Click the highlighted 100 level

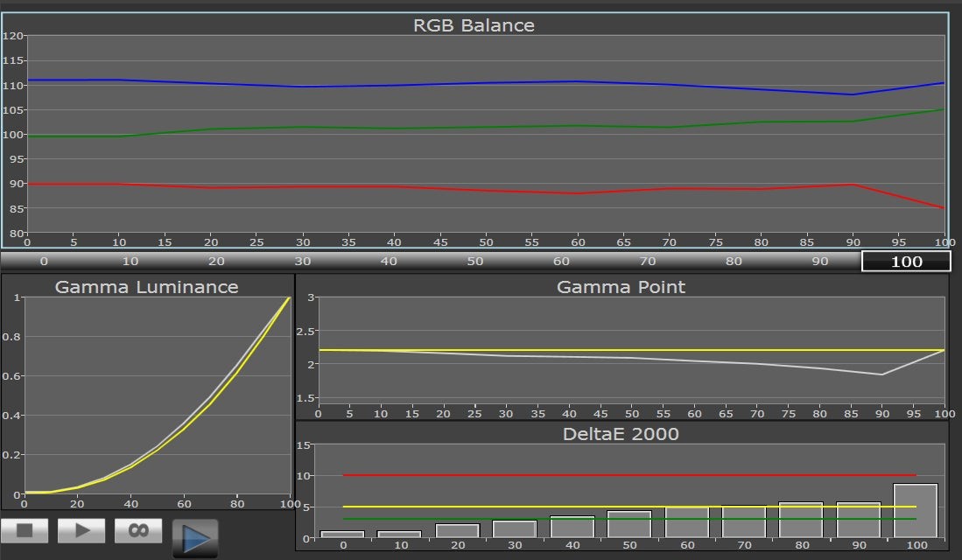pyautogui.click(x=906, y=262)
